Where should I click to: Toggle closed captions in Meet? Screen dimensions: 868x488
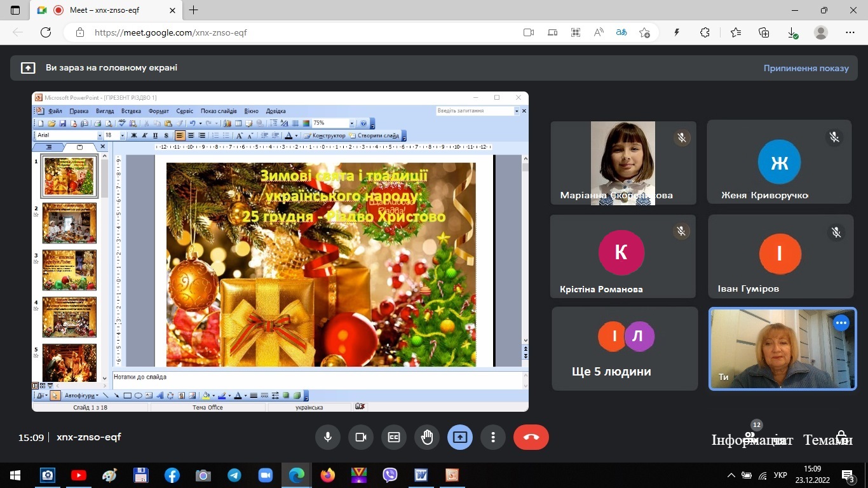(394, 437)
